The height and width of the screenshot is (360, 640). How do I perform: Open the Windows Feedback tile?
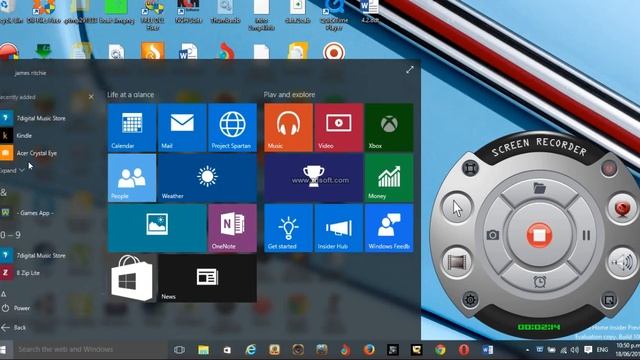(x=389, y=228)
